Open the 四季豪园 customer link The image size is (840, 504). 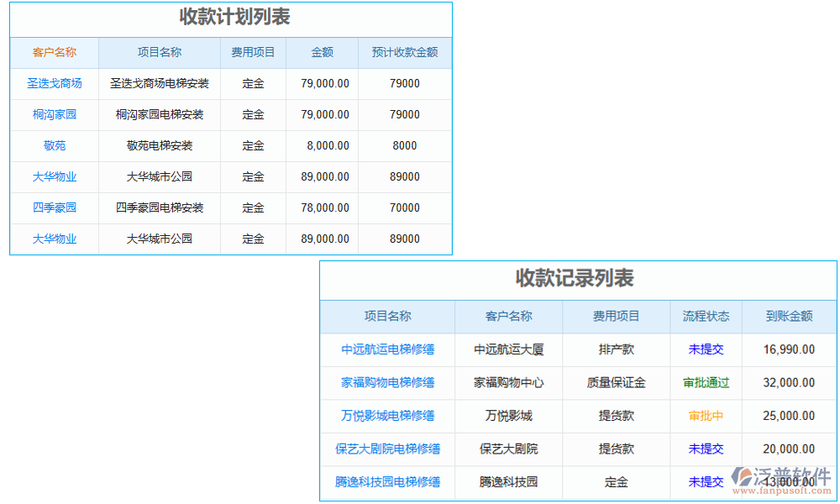coord(54,207)
